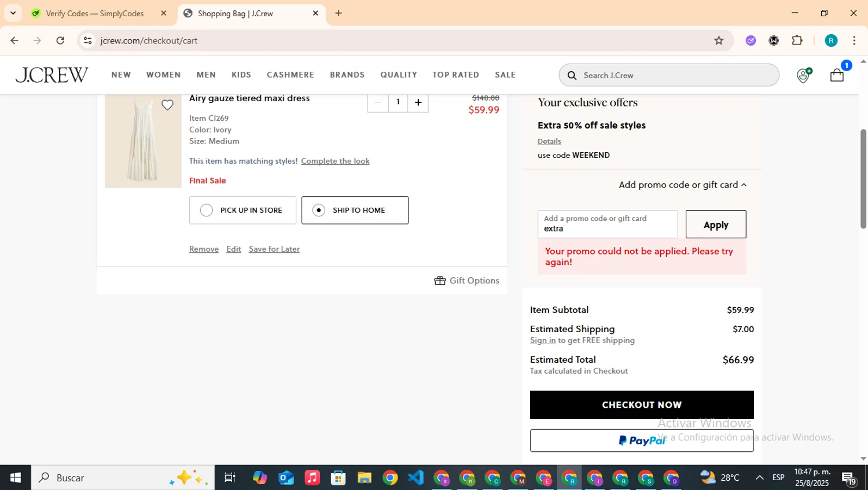Screen dimensions: 868x490
Task: Show hidden system tray icons
Action: (759, 478)
